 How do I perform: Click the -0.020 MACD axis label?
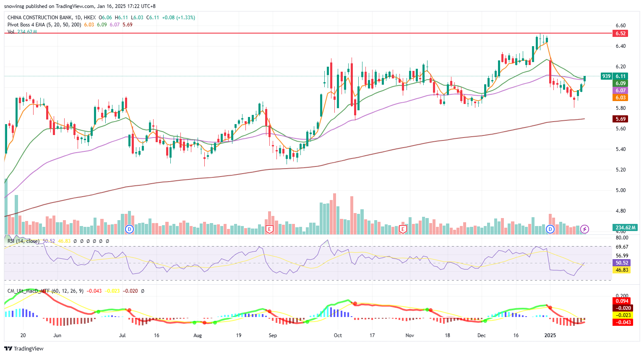[623, 308]
